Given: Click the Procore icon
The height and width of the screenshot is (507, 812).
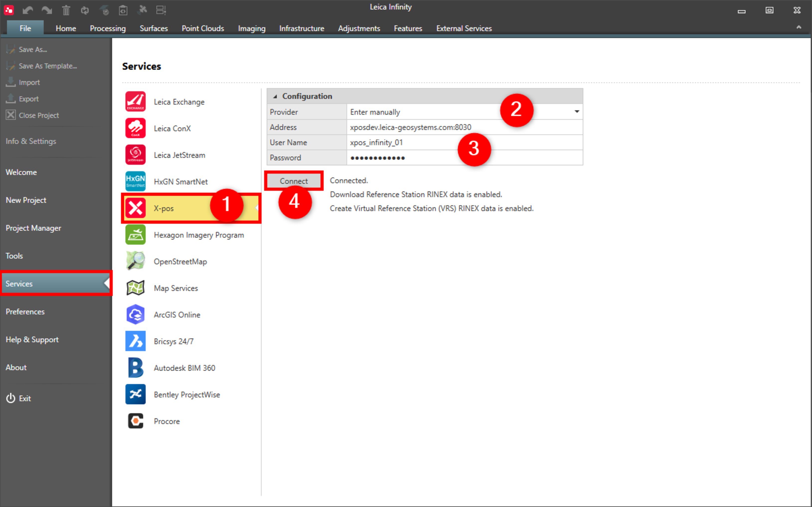Looking at the screenshot, I should click(x=135, y=421).
